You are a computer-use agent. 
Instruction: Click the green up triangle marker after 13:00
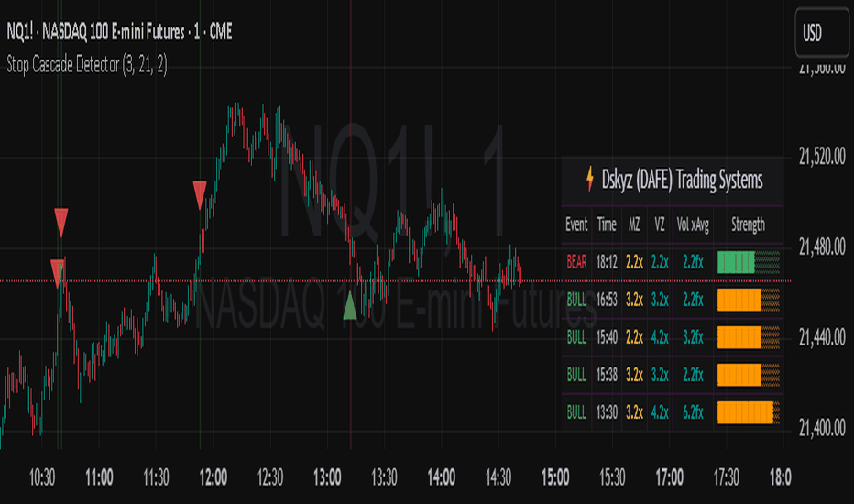point(350,306)
